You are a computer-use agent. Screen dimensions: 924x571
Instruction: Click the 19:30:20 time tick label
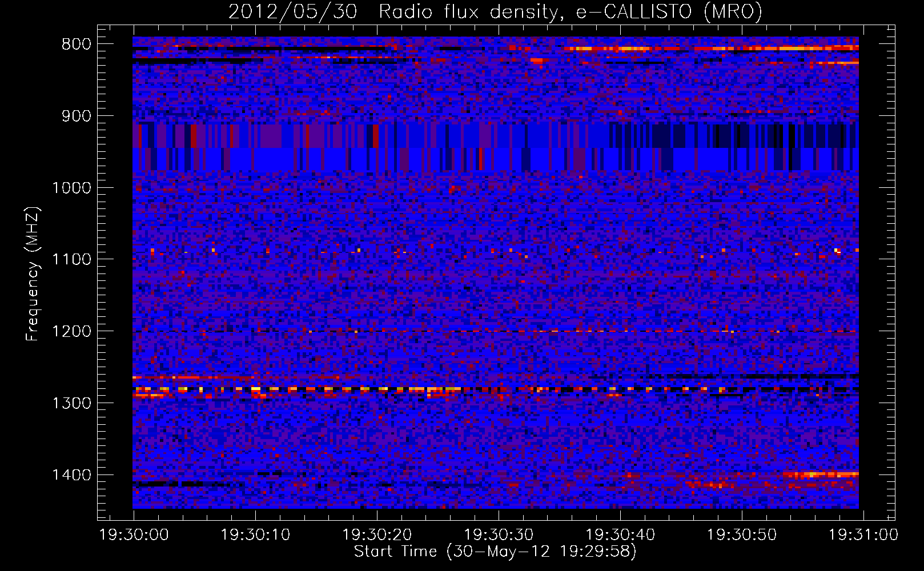[377, 535]
